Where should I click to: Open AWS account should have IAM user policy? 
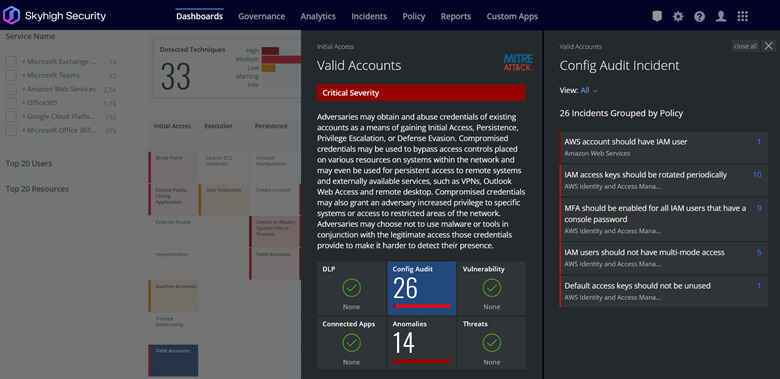[664, 147]
